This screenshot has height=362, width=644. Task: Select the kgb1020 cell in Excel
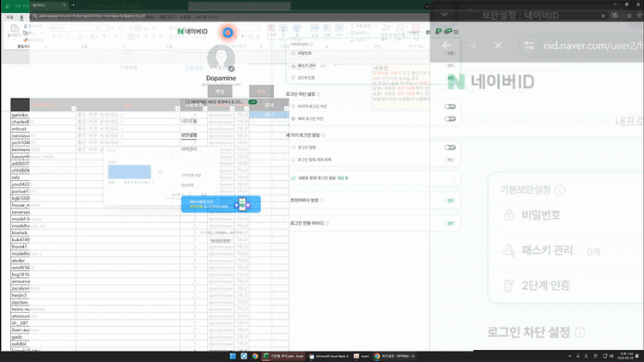43,198
